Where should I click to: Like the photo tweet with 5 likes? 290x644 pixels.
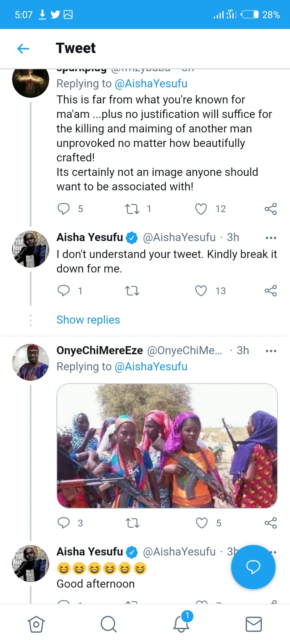pos(201,523)
